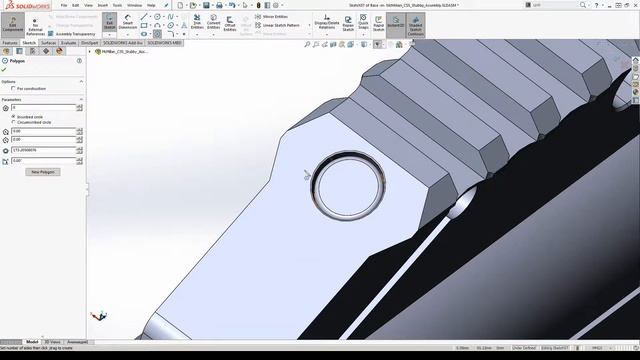Expand the assembly tree in viewport flyout
This screenshot has height=360, width=640.
pyautogui.click(x=90, y=52)
